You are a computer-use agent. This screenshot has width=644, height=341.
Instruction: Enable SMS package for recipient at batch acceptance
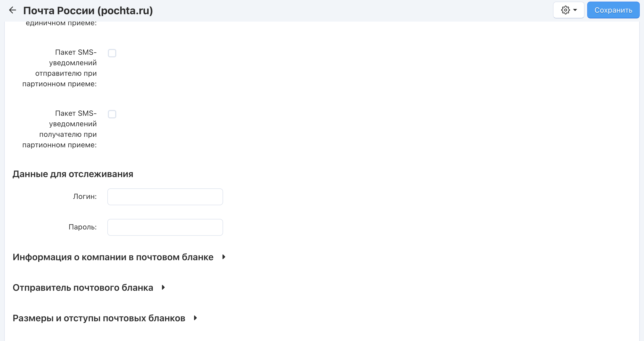click(x=112, y=114)
